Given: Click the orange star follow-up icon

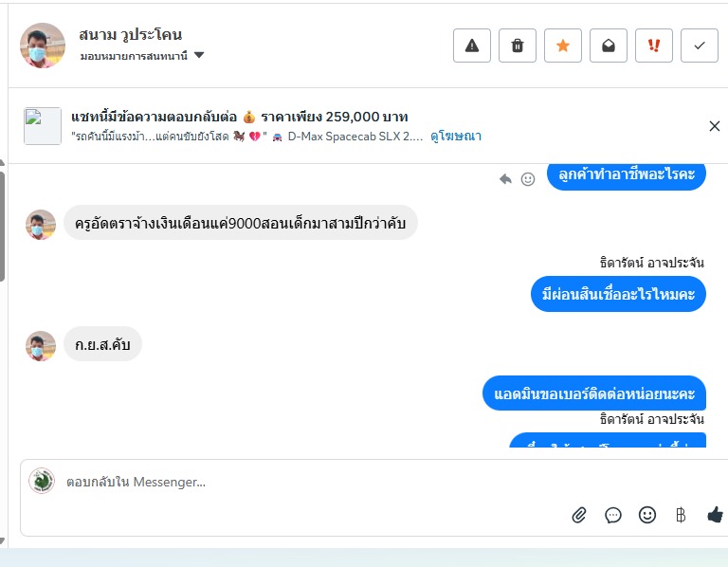Looking at the screenshot, I should tap(563, 46).
